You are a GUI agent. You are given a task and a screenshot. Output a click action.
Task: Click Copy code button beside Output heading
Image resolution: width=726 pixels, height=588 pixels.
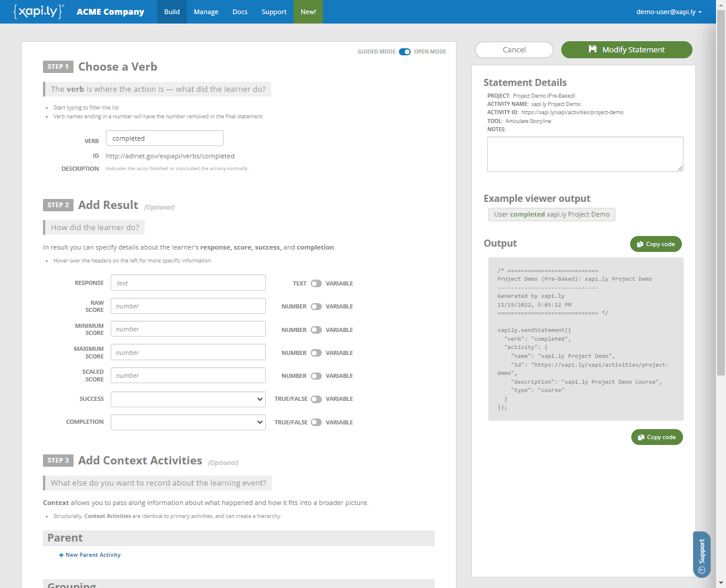[x=656, y=244]
